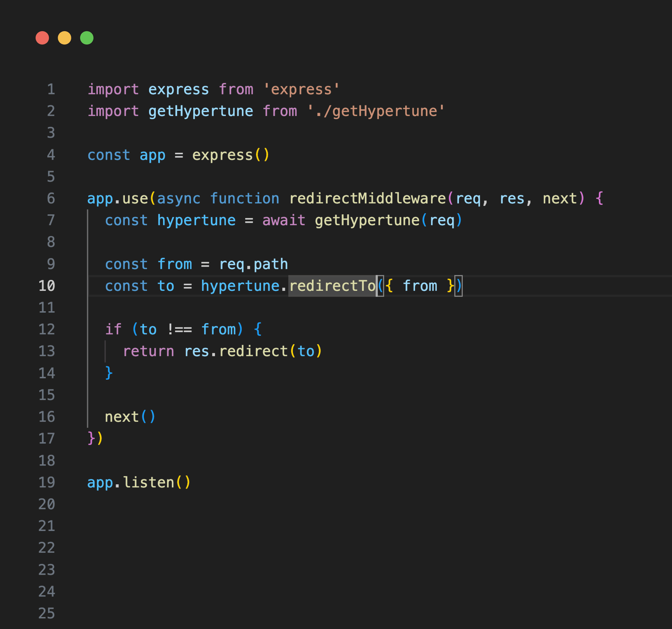Click the next() call on line 16
672x629 pixels.
[x=130, y=417]
